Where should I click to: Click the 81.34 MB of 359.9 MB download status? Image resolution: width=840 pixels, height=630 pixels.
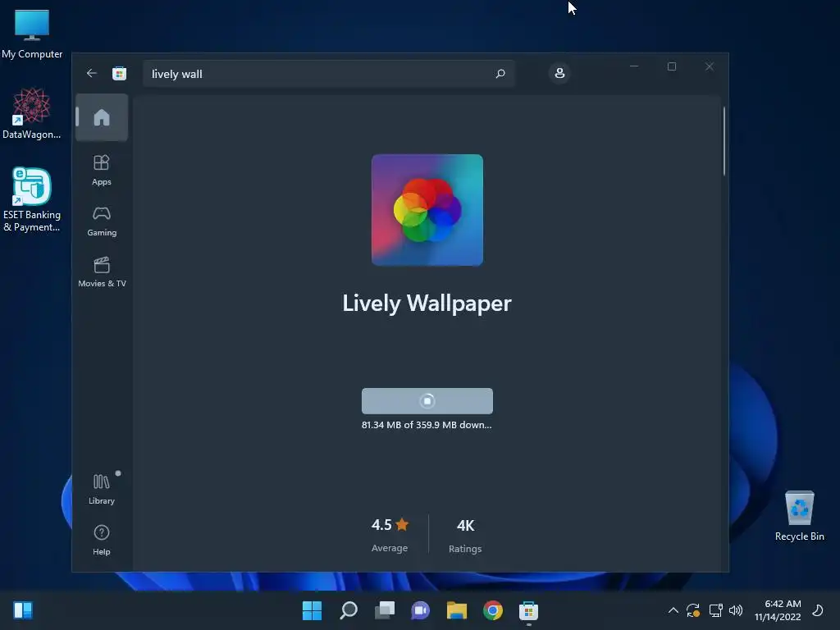(x=427, y=425)
